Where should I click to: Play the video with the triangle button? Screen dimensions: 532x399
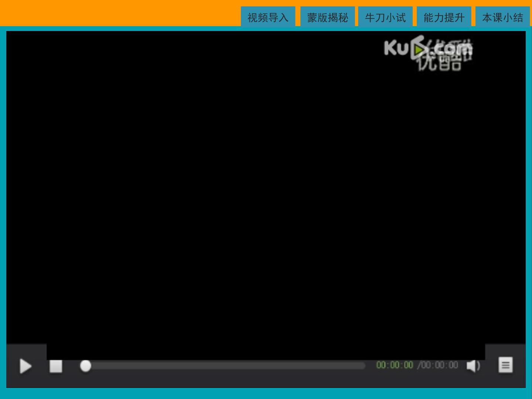coord(25,366)
